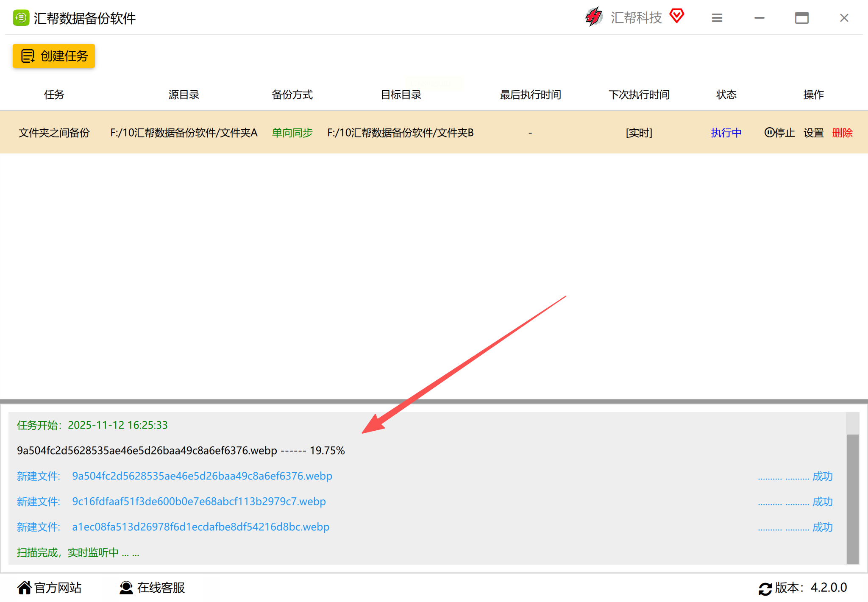The height and width of the screenshot is (602, 868).
Task: Click the home icon for 官方网站
Action: click(25, 588)
